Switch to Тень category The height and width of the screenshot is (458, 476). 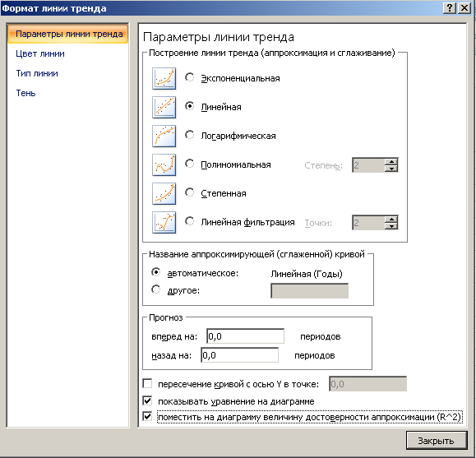tap(25, 93)
